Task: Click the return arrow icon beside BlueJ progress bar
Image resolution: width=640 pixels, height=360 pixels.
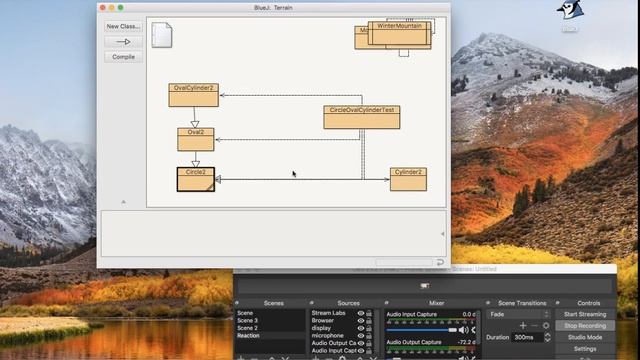Action: tap(440, 262)
